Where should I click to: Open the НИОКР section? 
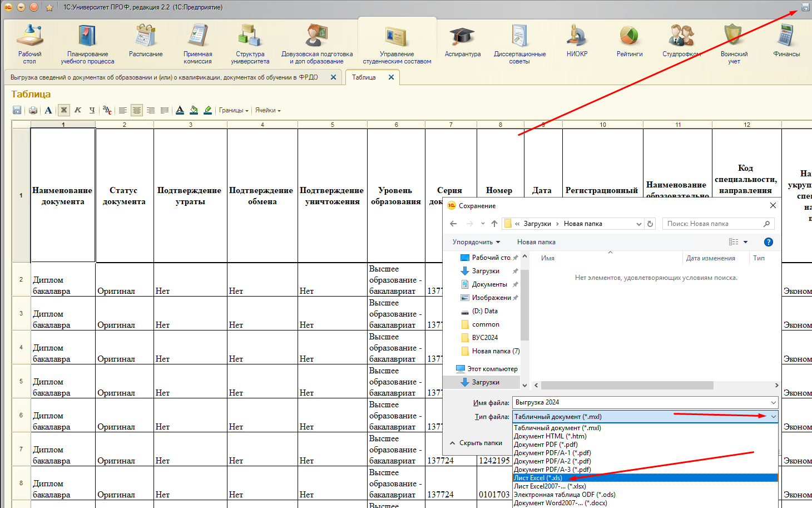pos(577,41)
